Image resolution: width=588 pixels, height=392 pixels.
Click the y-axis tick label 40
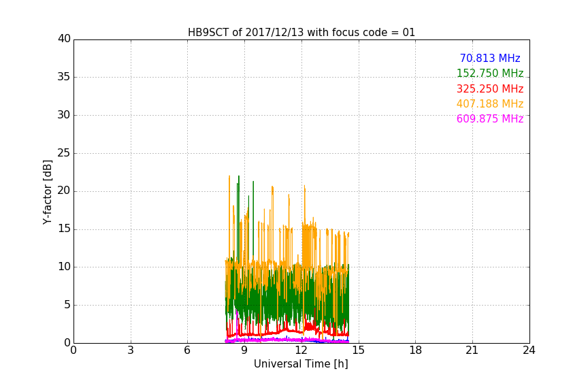(x=64, y=39)
